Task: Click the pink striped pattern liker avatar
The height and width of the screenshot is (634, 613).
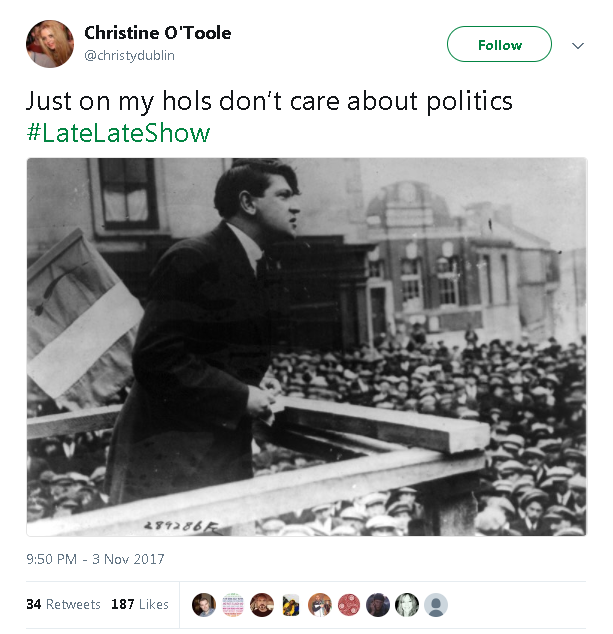Action: tap(232, 605)
